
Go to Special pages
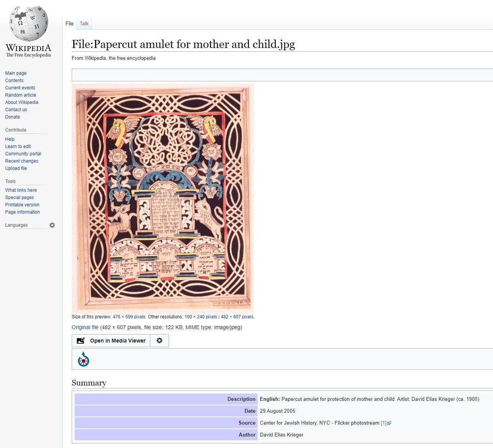[x=19, y=198]
